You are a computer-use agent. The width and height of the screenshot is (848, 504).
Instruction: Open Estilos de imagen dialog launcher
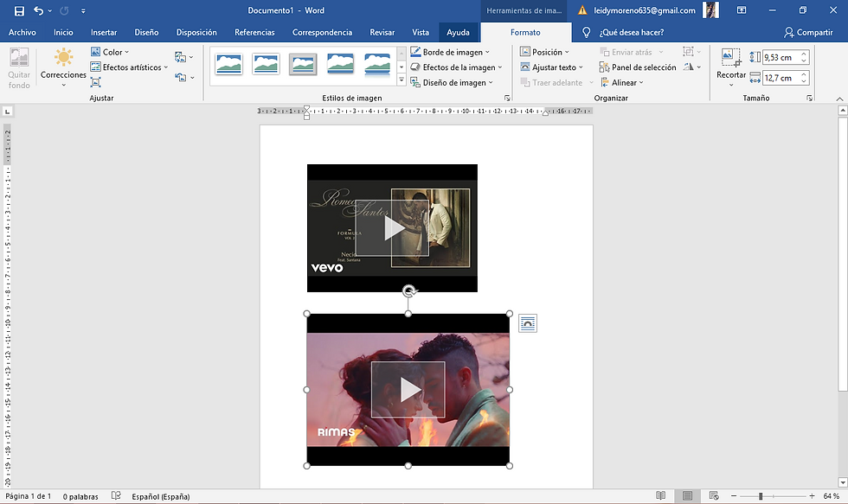pyautogui.click(x=507, y=99)
